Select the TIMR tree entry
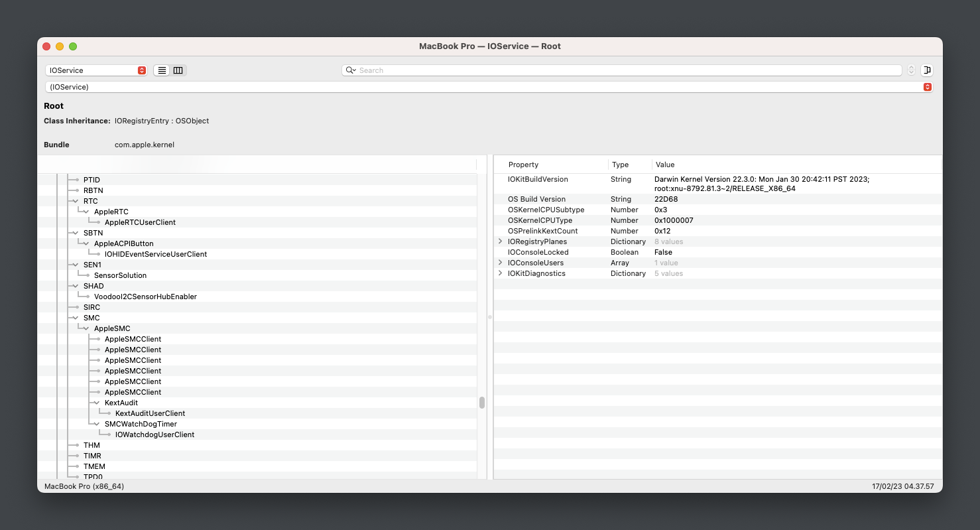The width and height of the screenshot is (980, 530). click(x=92, y=456)
